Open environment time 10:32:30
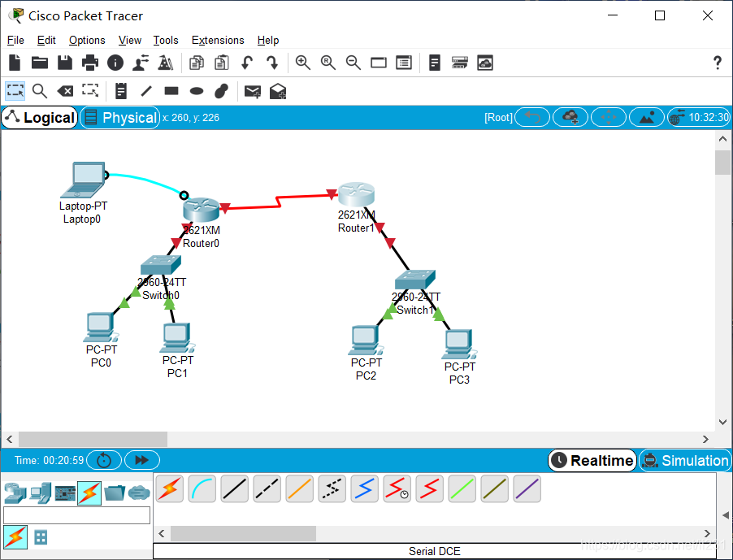 point(700,117)
